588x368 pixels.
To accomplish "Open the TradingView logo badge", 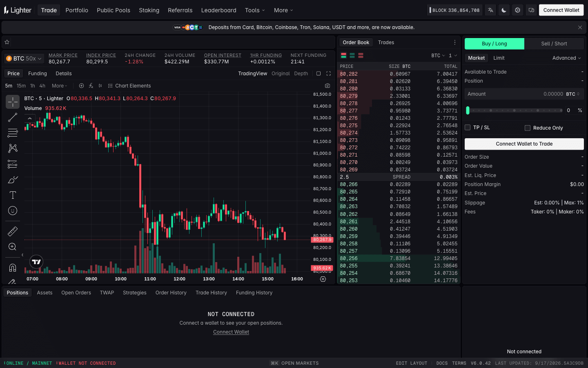I will coord(36,262).
